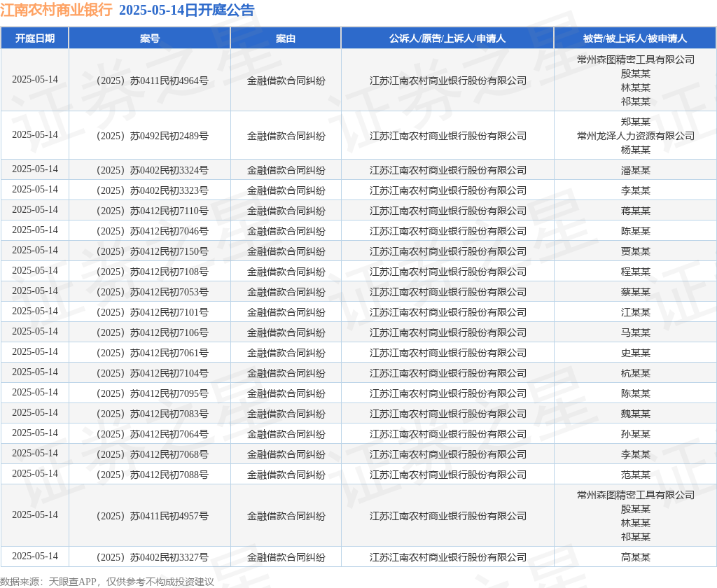Viewport: 717px width, 588px height.
Task: Click case number (2025)苏0412民初7110号
Action: point(152,211)
